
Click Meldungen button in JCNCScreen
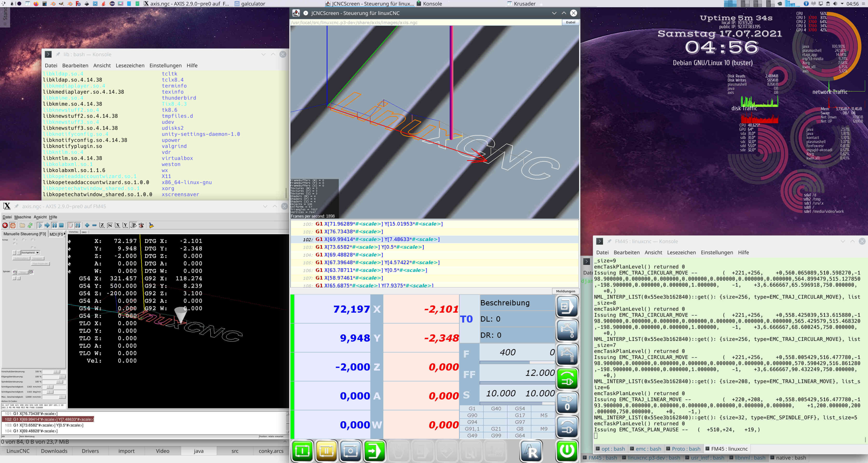coord(565,291)
